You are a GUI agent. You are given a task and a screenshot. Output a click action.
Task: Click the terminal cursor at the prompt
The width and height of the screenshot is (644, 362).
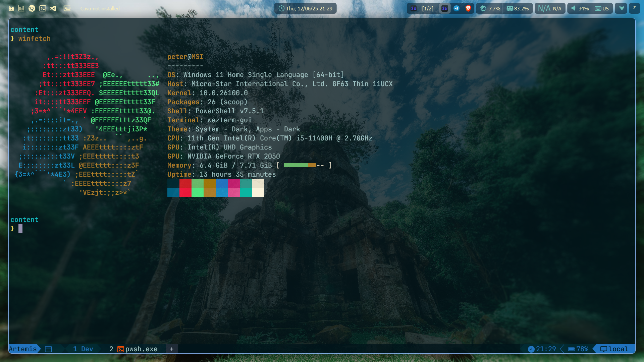pos(20,229)
